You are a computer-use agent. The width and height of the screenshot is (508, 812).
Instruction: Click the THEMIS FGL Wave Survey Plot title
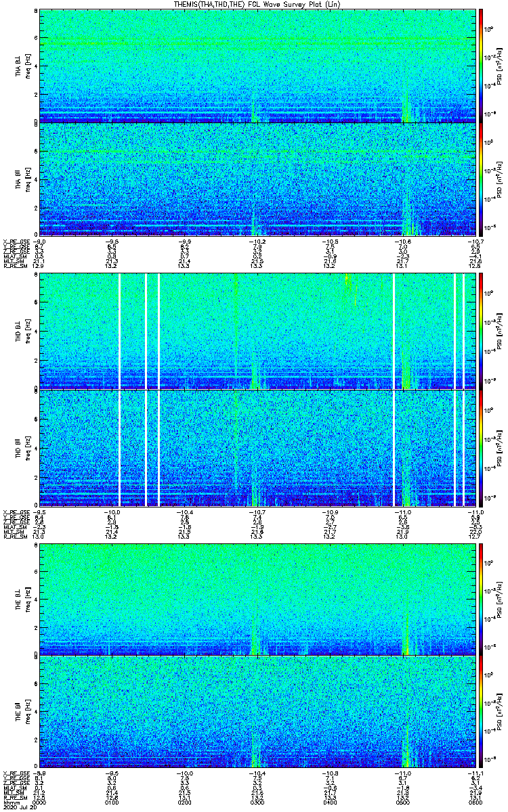[257, 4]
